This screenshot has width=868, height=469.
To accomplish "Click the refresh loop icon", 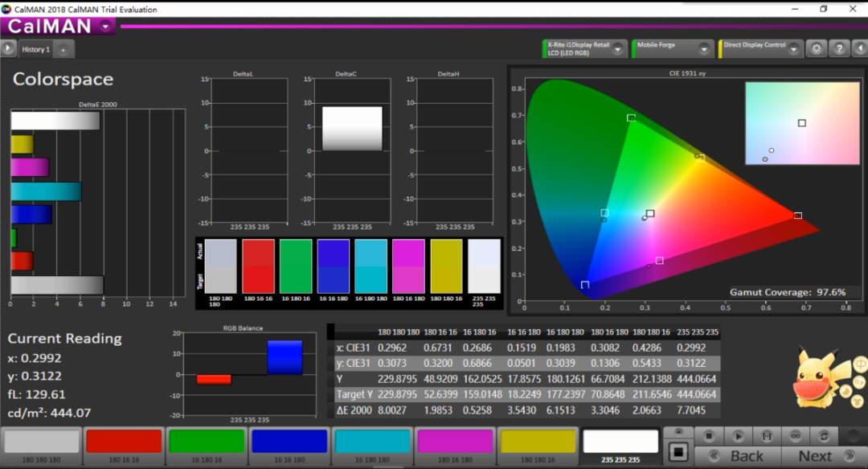I will (x=825, y=435).
